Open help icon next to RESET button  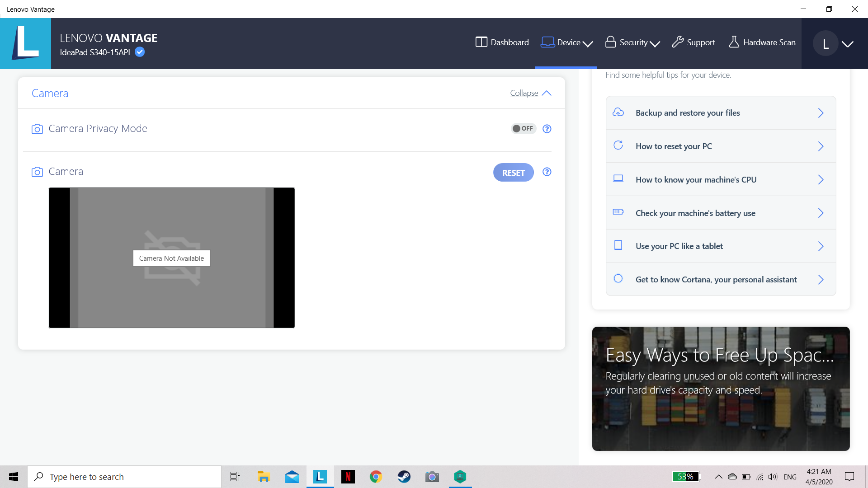pos(547,172)
